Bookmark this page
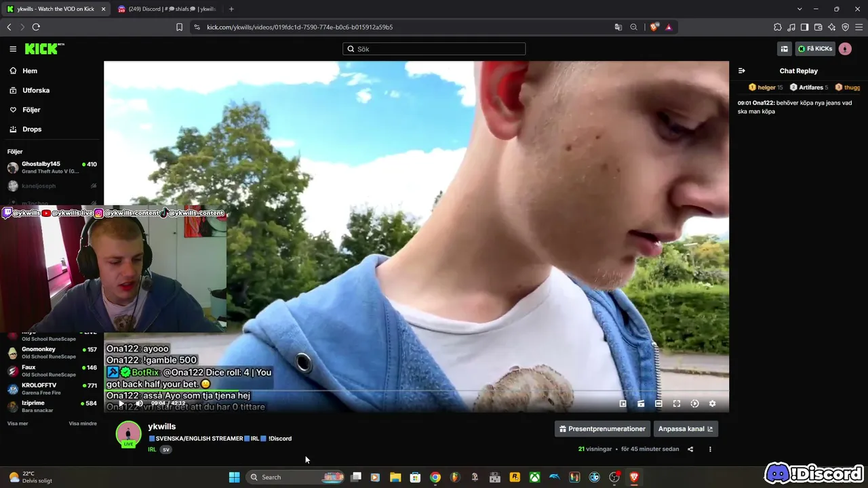868x488 pixels. (x=179, y=27)
